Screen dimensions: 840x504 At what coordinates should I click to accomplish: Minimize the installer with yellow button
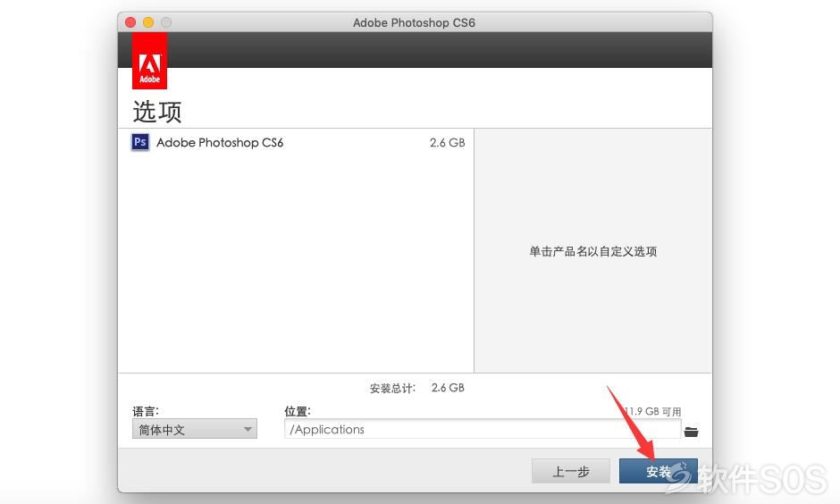click(148, 22)
